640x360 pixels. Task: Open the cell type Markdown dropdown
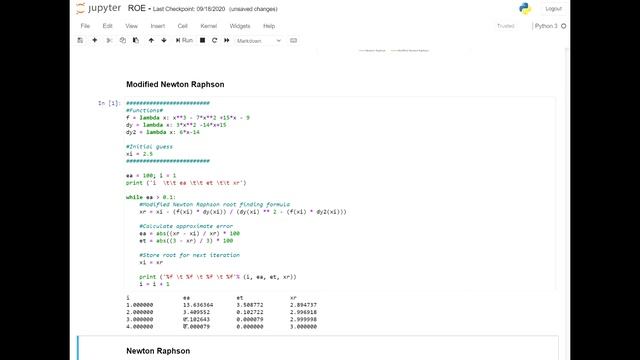point(259,41)
